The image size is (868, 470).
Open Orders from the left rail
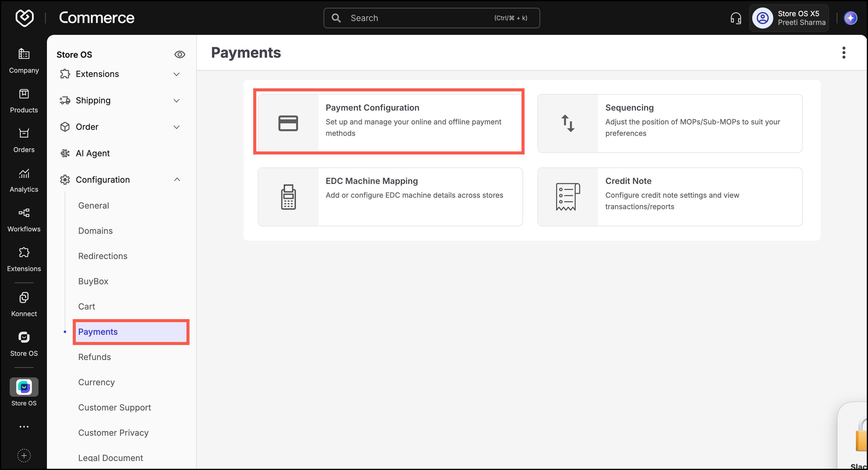(x=24, y=140)
